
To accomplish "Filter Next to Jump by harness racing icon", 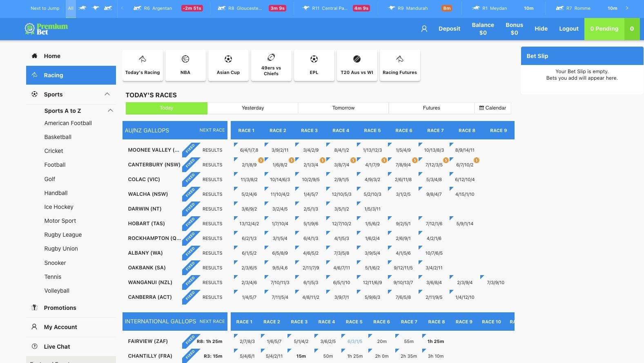I will click(x=108, y=8).
